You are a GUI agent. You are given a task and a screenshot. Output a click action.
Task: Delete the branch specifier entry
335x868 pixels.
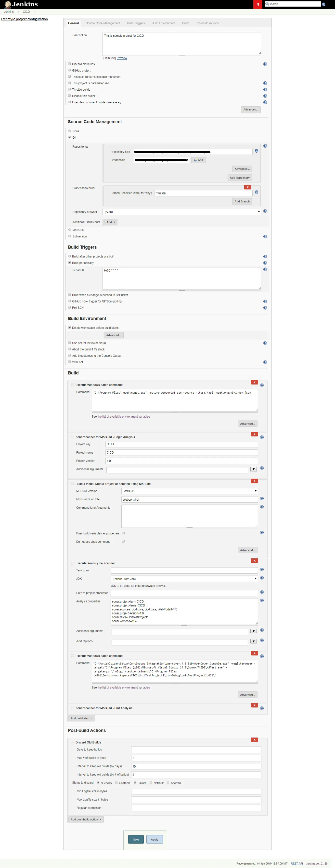248,187
